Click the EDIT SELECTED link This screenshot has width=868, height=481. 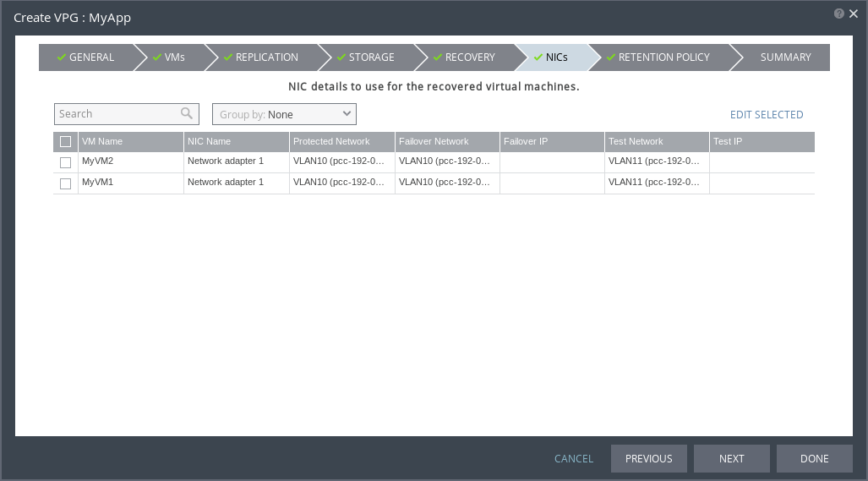767,115
